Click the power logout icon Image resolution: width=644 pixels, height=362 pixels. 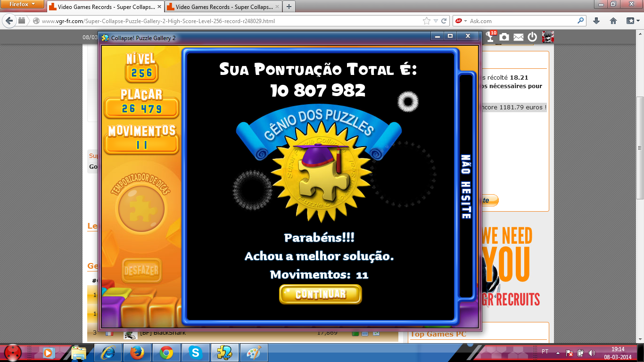coord(532,37)
